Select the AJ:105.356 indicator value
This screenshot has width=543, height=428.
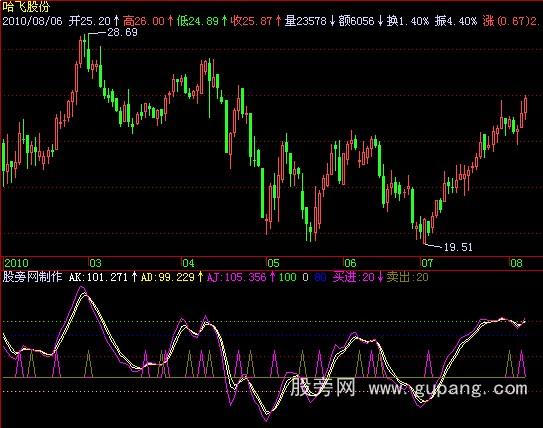[x=237, y=277]
